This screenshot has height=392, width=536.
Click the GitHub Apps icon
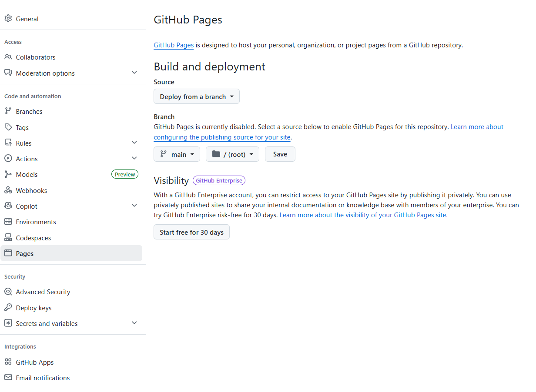coord(8,362)
